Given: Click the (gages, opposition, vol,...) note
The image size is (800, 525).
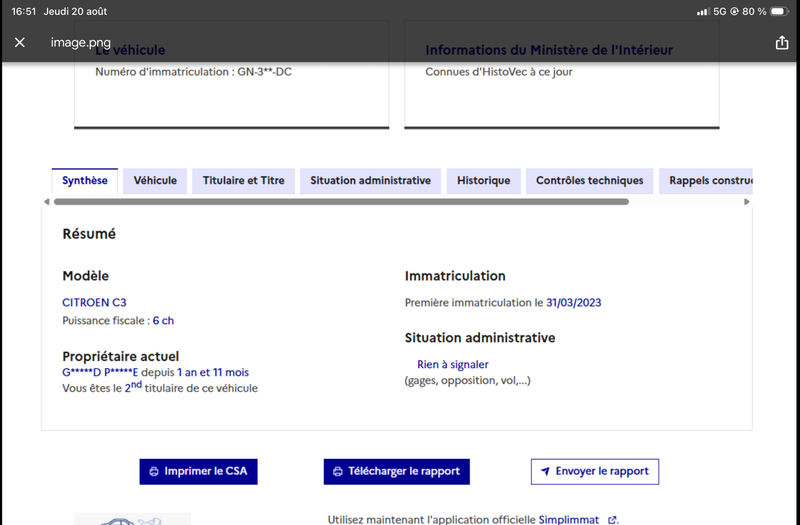Looking at the screenshot, I should pos(467,381).
